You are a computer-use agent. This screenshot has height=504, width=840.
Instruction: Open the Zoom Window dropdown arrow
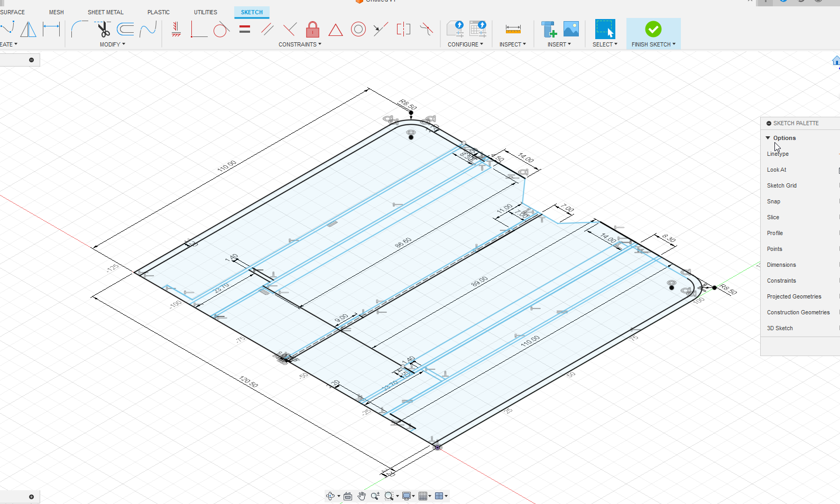(397, 496)
